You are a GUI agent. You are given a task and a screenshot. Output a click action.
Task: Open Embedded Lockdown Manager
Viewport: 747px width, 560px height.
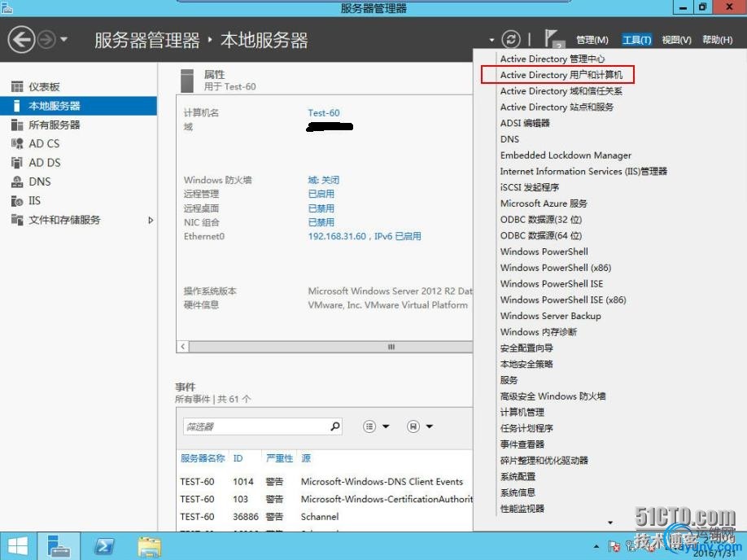point(566,155)
